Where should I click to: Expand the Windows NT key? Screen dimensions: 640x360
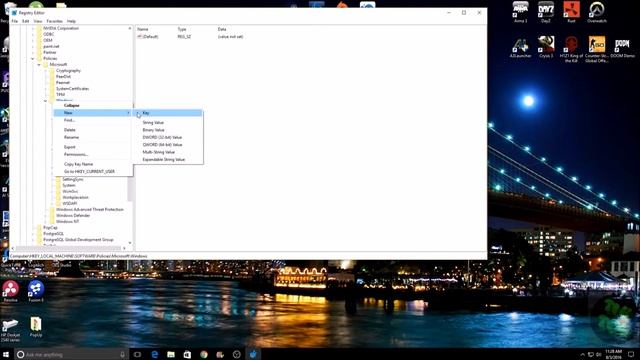(46, 222)
